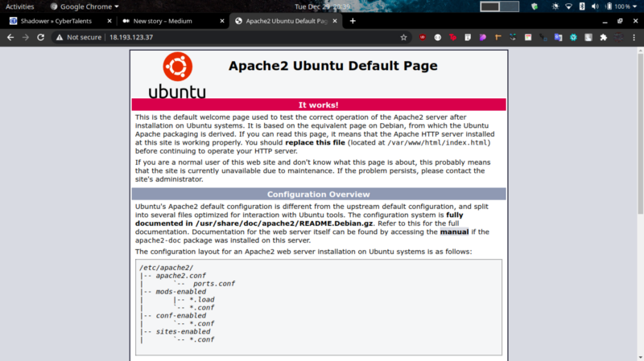Viewport: 644px width, 361px height.
Task: Click the 'Configuration Overview' heading
Action: click(x=319, y=194)
